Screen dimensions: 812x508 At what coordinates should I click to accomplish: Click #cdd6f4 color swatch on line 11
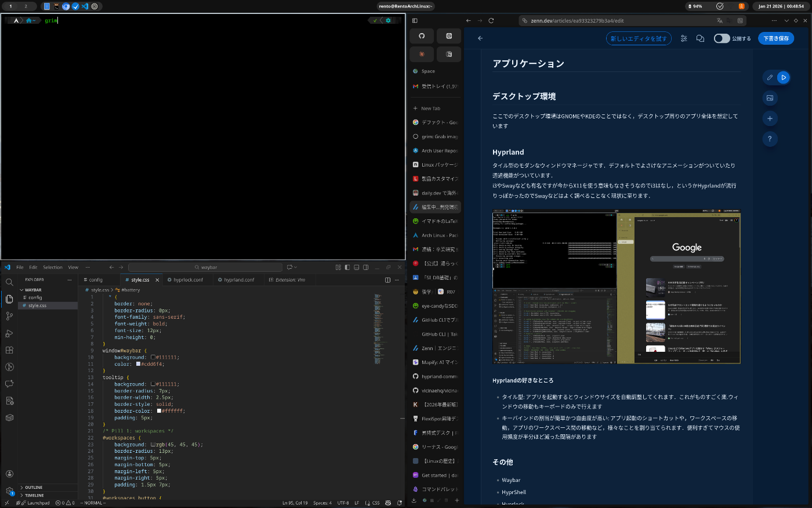pos(138,364)
